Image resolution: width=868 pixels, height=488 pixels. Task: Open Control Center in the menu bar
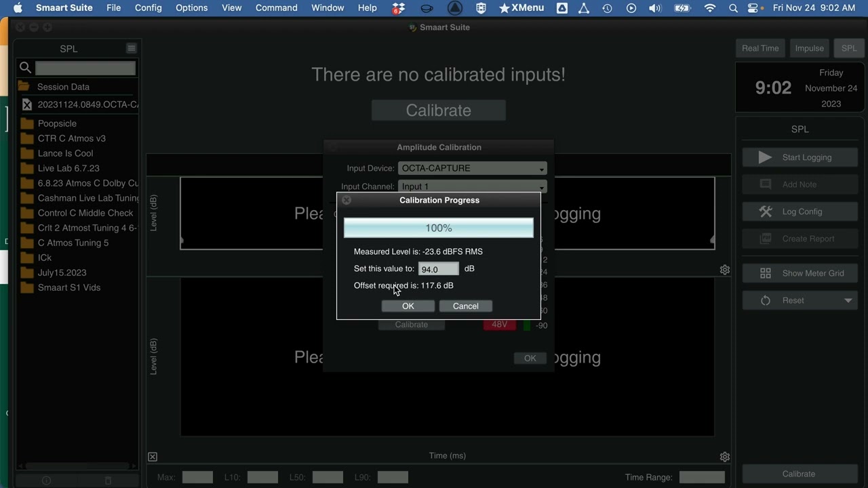pyautogui.click(x=753, y=8)
